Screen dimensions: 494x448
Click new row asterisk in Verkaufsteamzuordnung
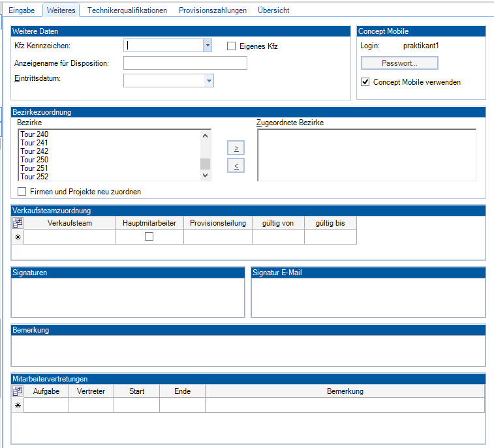(18, 237)
